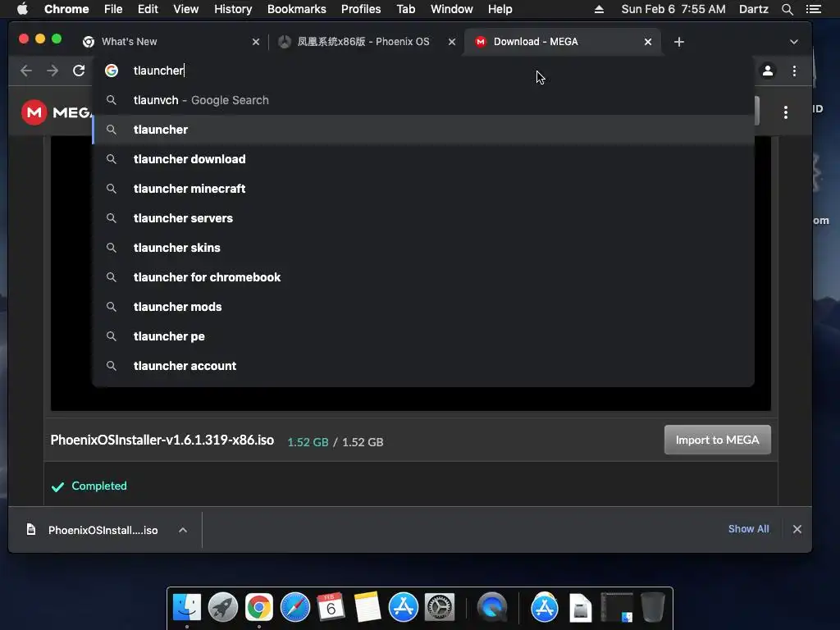
Task: Expand the tab search chevron
Action: point(794,42)
